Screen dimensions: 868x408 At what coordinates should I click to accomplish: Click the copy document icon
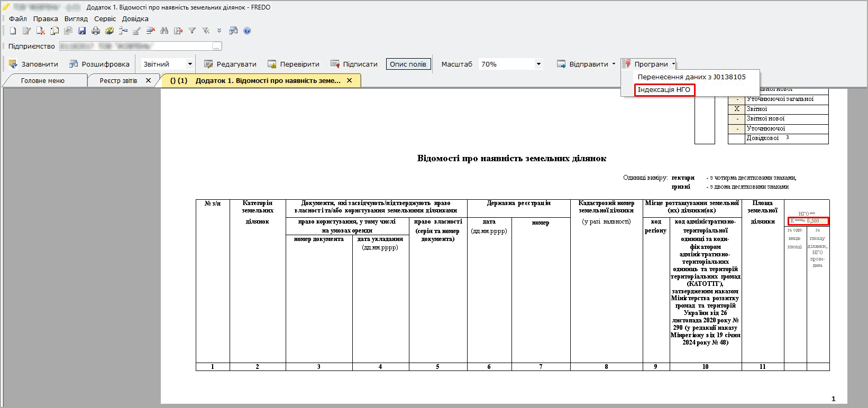pyautogui.click(x=54, y=31)
